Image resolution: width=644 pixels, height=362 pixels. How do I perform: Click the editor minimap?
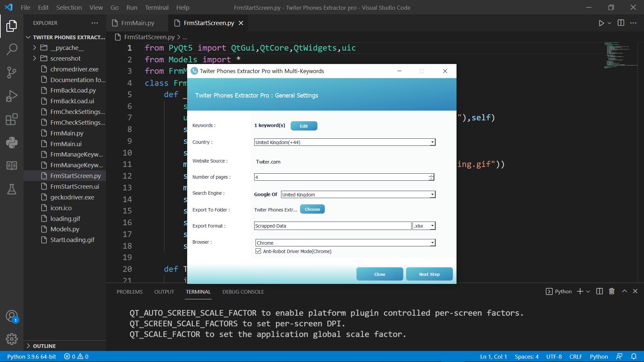click(x=621, y=55)
